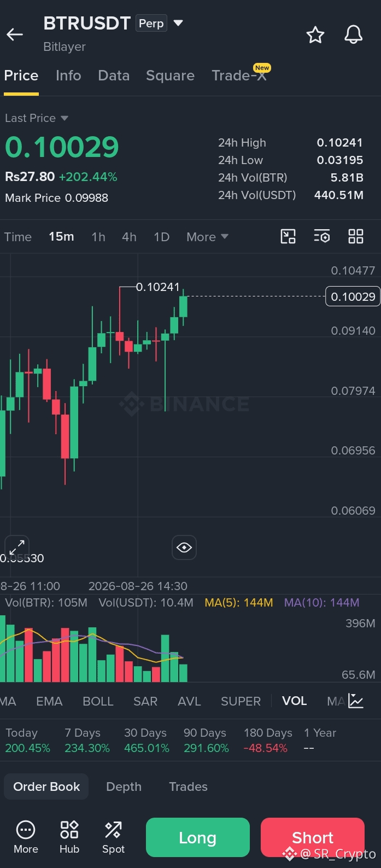The height and width of the screenshot is (868, 381).
Task: Switch to the Price tab
Action: tap(21, 75)
